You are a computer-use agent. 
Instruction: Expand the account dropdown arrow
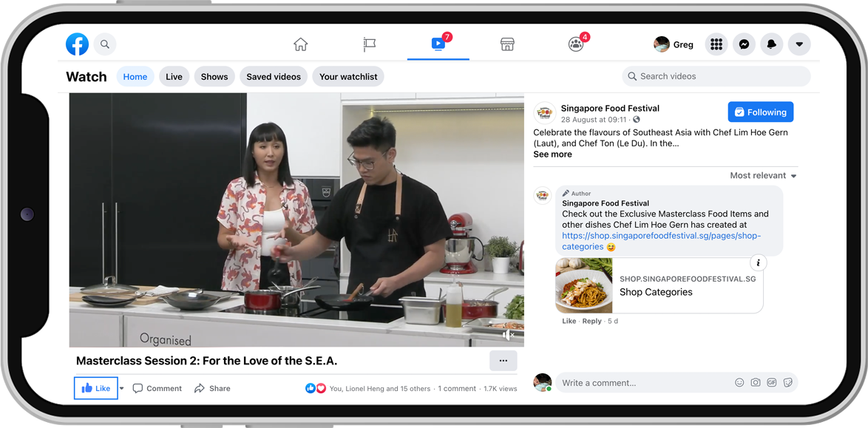click(799, 44)
